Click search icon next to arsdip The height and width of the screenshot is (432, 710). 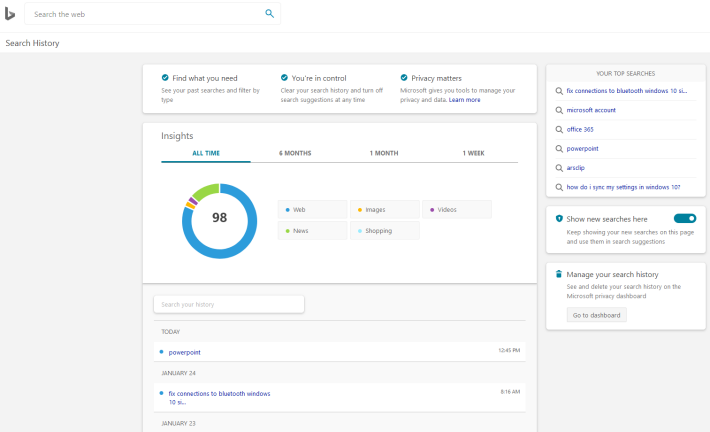pyautogui.click(x=559, y=168)
